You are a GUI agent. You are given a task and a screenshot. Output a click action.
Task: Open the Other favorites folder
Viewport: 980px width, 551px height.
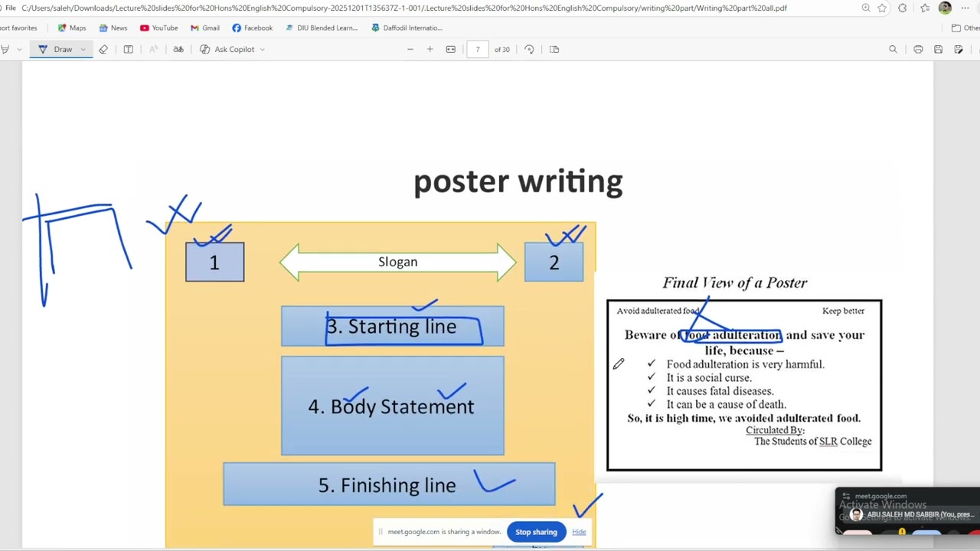[965, 28]
